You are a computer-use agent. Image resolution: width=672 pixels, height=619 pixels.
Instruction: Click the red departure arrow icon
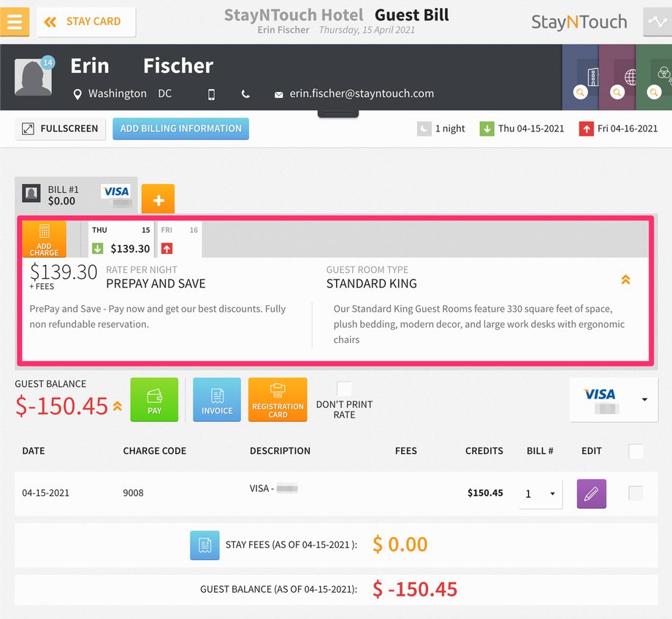tap(587, 129)
